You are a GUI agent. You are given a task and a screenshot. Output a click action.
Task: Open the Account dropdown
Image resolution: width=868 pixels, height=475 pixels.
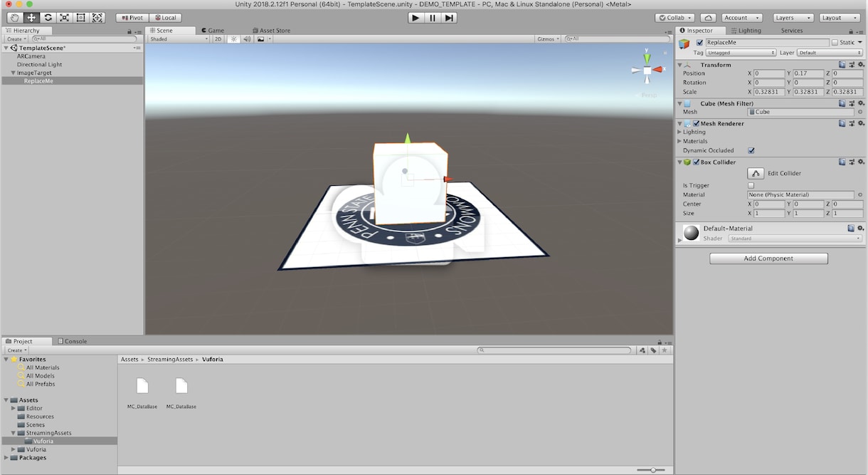741,18
